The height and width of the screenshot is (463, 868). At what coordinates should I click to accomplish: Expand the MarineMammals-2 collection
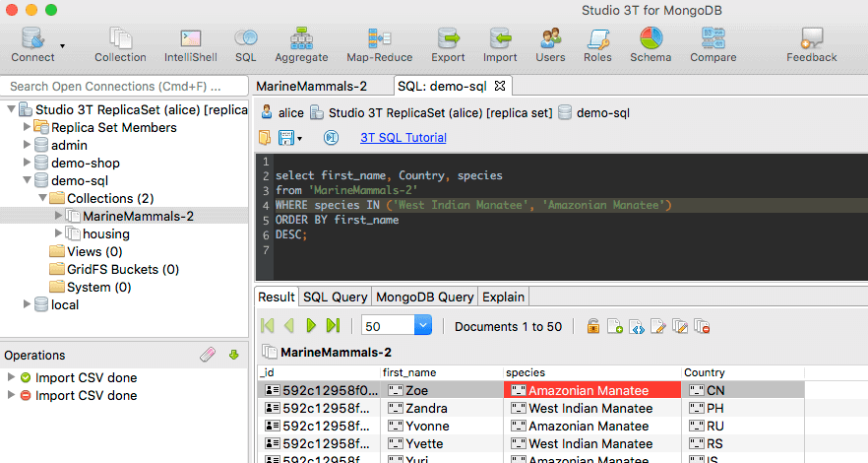point(58,216)
